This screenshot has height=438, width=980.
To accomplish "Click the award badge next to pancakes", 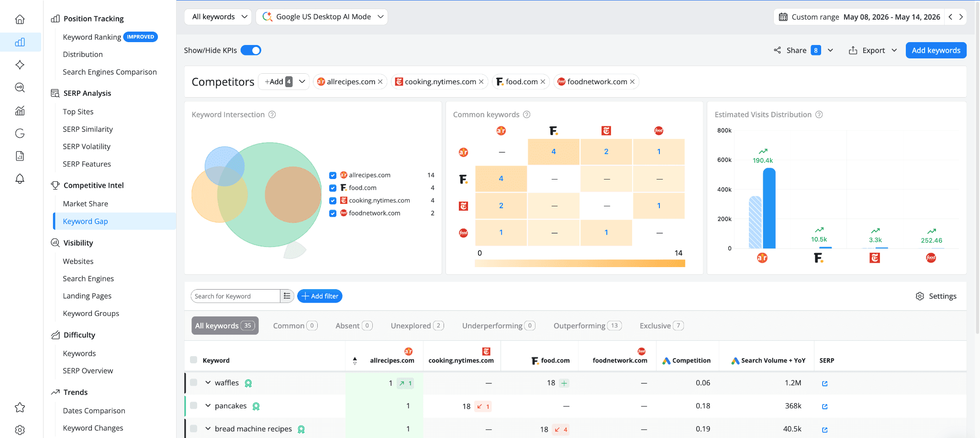I will (256, 406).
